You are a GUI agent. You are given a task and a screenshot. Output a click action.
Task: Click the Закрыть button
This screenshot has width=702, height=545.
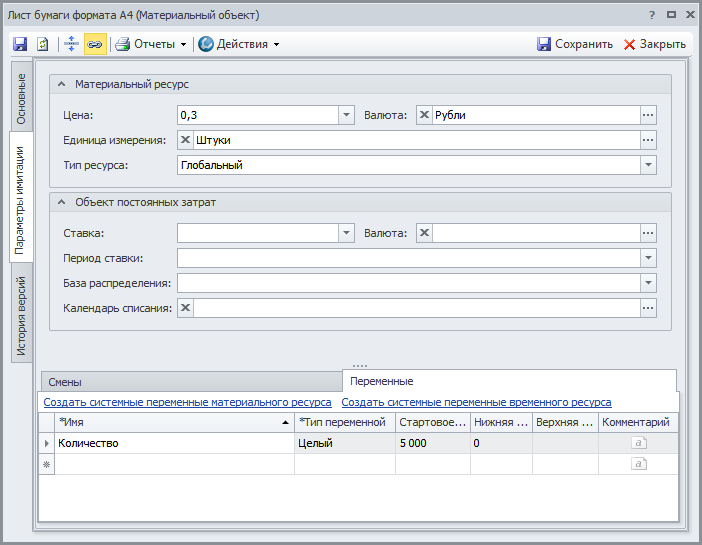point(655,44)
